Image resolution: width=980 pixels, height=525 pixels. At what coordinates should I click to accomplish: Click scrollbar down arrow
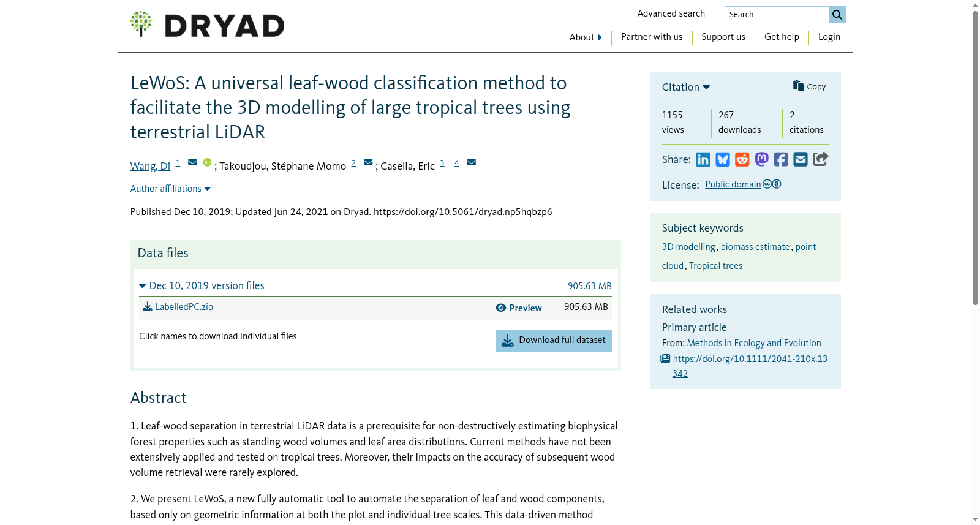975,519
